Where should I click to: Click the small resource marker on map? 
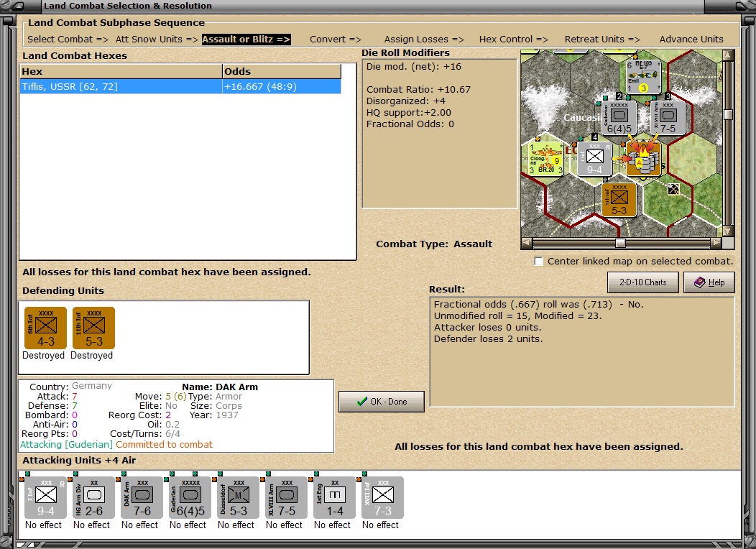click(673, 190)
